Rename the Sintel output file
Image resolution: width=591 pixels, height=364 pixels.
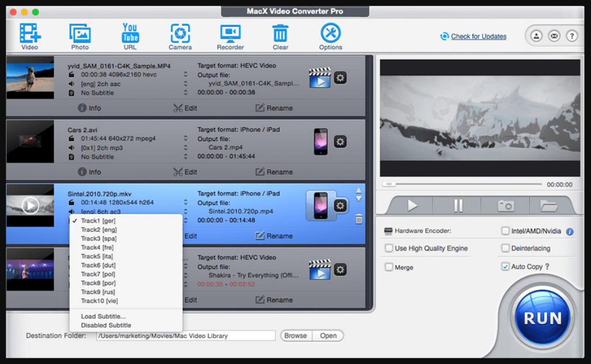click(274, 237)
